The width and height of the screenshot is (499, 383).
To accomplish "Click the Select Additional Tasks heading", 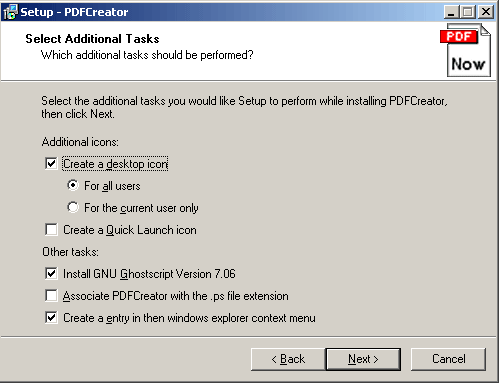I will (x=92, y=39).
